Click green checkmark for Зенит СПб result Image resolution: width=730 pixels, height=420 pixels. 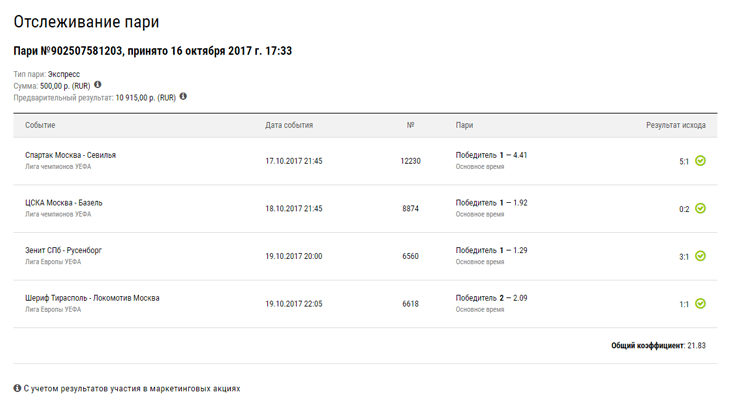coord(700,256)
